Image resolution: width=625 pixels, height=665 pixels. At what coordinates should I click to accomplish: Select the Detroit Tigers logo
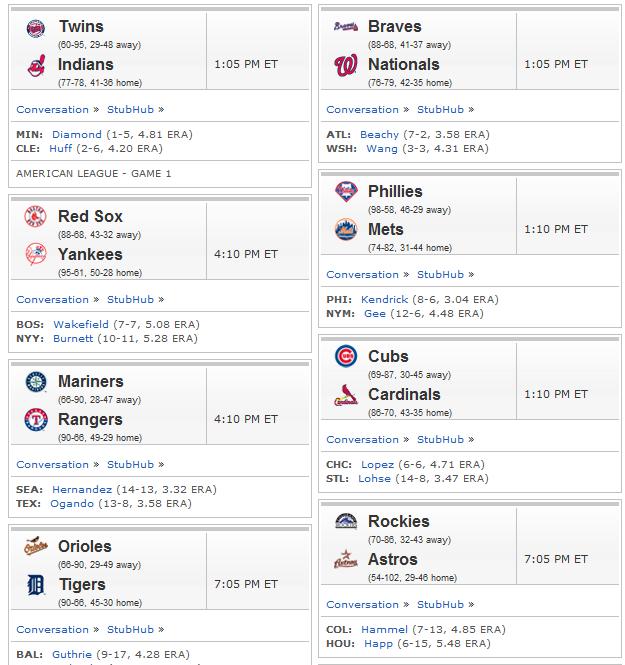coord(36,585)
